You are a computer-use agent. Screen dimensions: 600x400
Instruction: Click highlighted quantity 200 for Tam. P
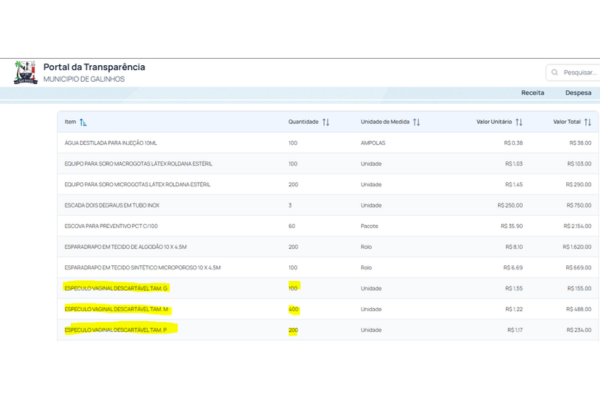pyautogui.click(x=293, y=330)
